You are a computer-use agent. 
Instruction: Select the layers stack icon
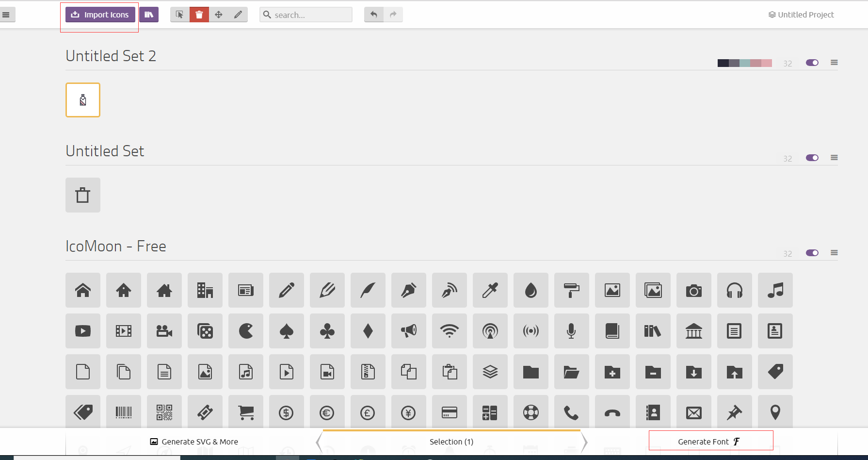tap(490, 372)
